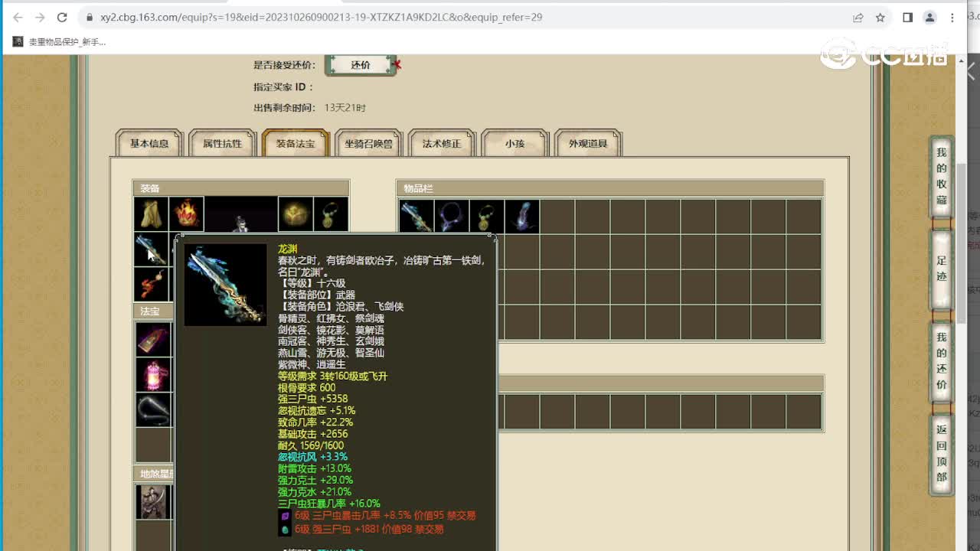Select the silver whip 法宝 icon

(x=153, y=409)
